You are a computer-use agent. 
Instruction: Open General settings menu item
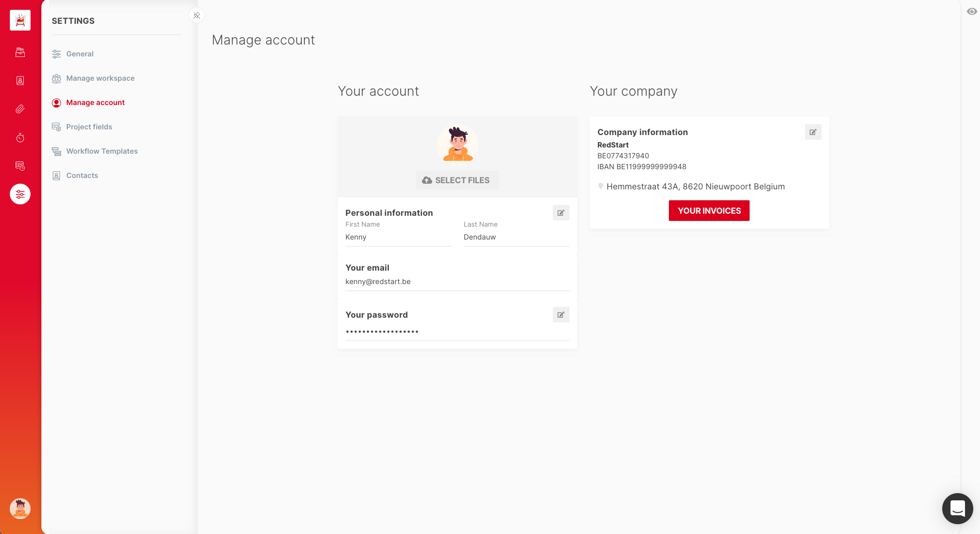[x=80, y=54]
